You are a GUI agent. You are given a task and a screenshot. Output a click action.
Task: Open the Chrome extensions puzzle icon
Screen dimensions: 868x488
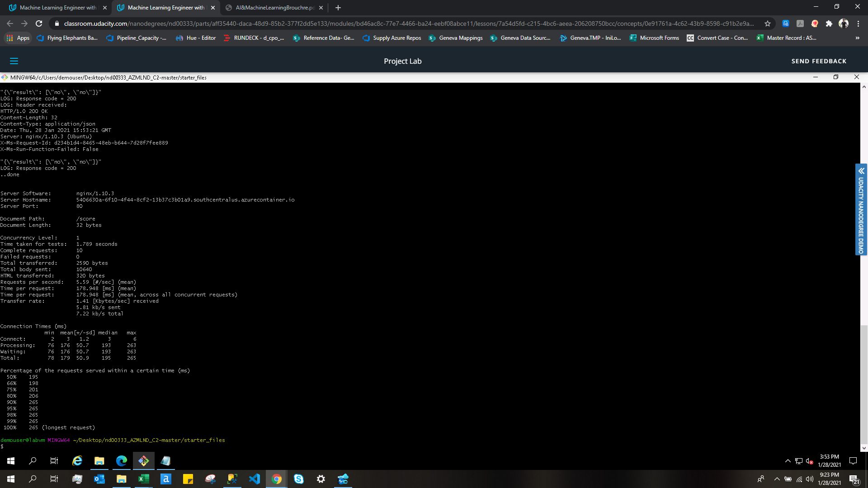click(829, 23)
